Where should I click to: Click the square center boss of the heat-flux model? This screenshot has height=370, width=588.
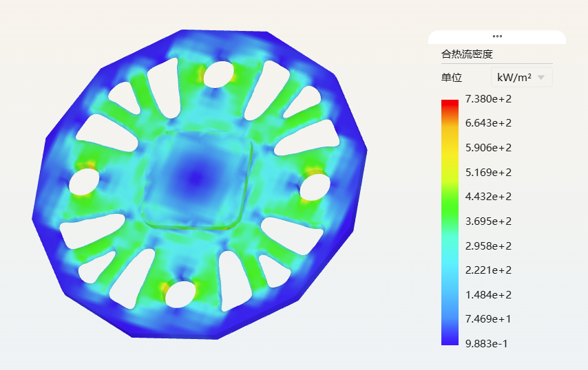pos(196,179)
